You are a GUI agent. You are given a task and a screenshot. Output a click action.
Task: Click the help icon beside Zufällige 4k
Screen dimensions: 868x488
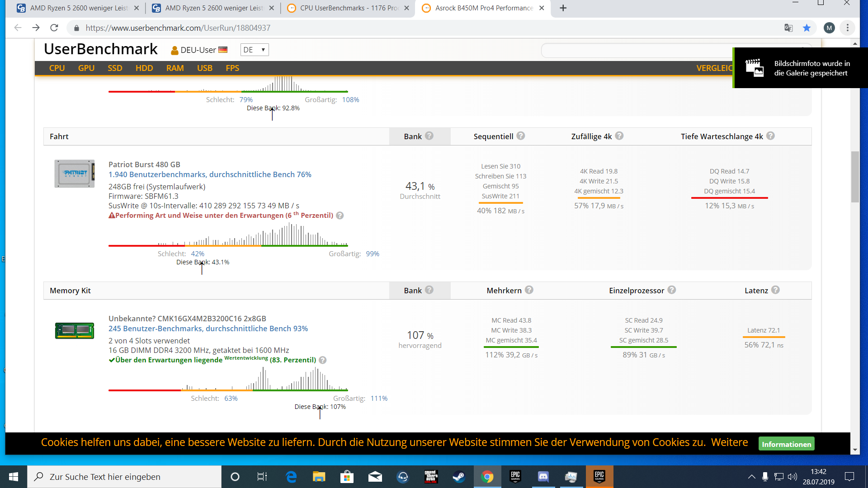tap(619, 136)
